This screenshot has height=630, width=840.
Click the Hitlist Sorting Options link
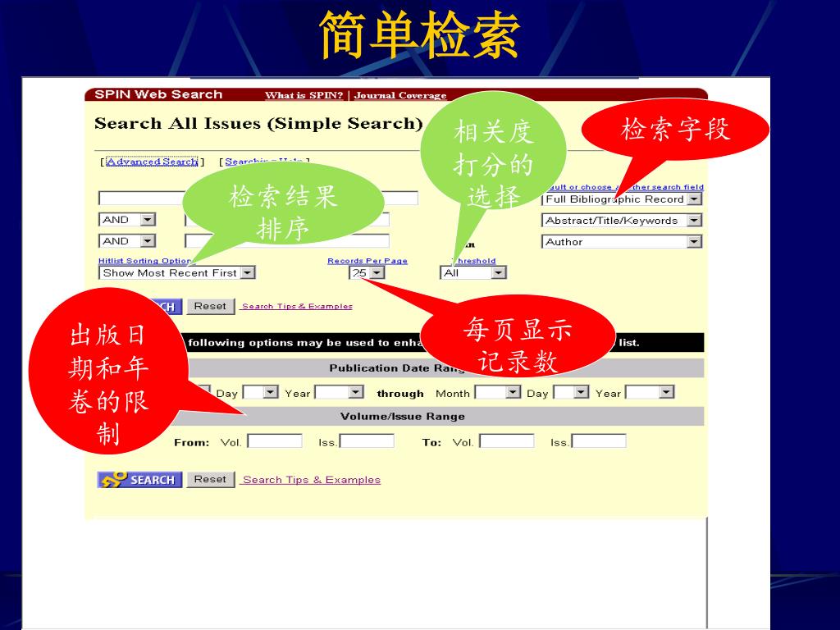[x=144, y=261]
